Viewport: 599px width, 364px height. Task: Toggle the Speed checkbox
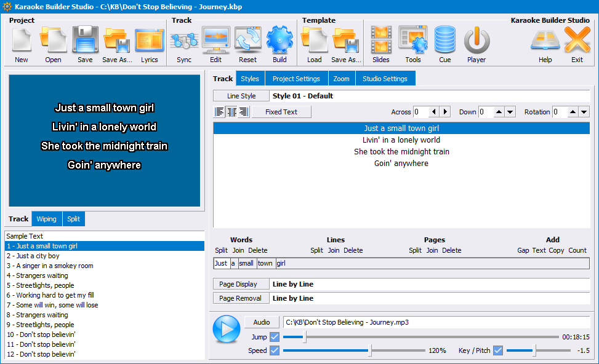tap(275, 350)
